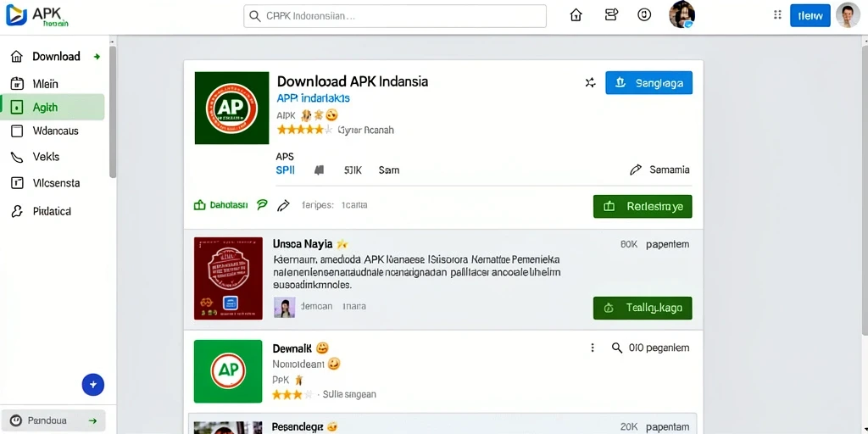The height and width of the screenshot is (434, 868).
Task: Open three-dot menu on Dewnalk entry
Action: click(x=593, y=348)
